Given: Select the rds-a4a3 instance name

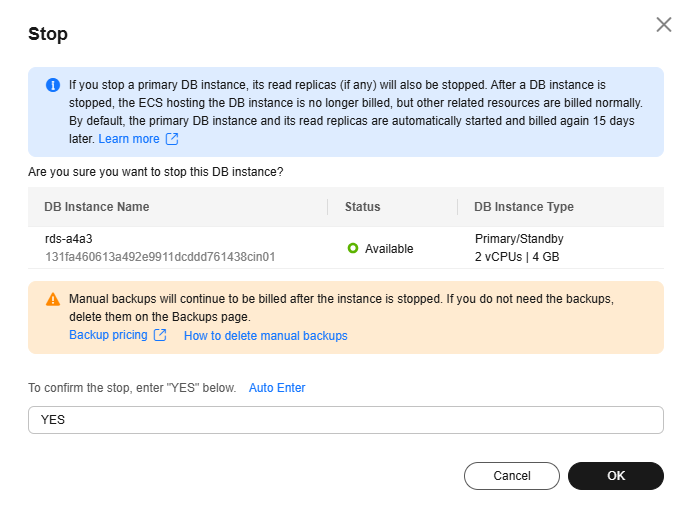Looking at the screenshot, I should click(69, 239).
